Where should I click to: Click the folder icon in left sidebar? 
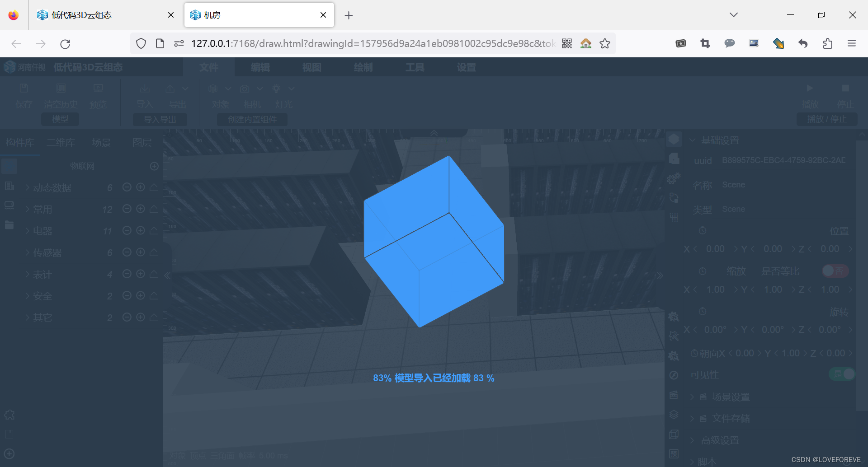coord(9,224)
